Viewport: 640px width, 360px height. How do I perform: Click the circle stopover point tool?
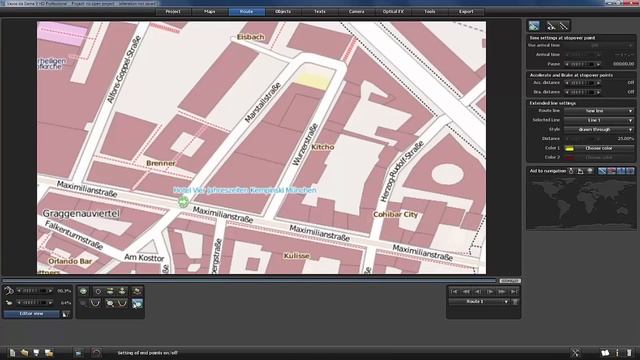tap(98, 291)
